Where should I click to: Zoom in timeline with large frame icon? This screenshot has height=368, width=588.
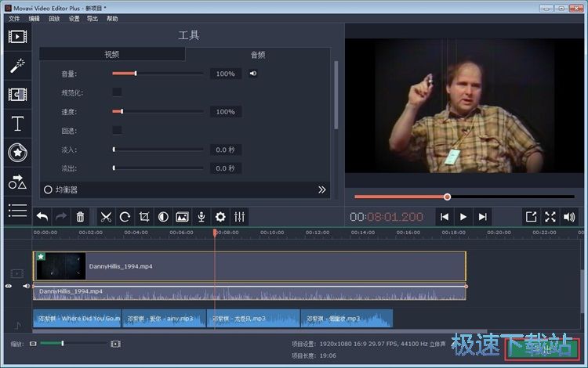115,344
